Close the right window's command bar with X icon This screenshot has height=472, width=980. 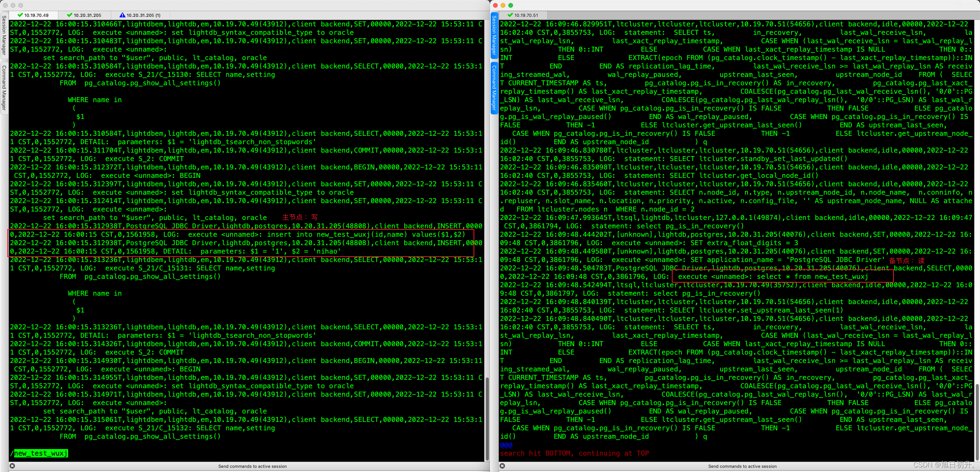click(502, 466)
